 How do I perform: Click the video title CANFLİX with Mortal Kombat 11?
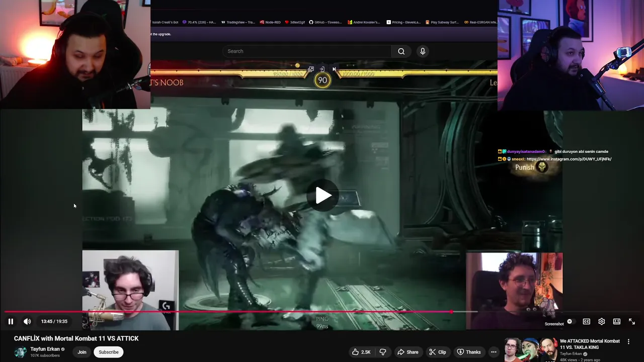(76, 338)
